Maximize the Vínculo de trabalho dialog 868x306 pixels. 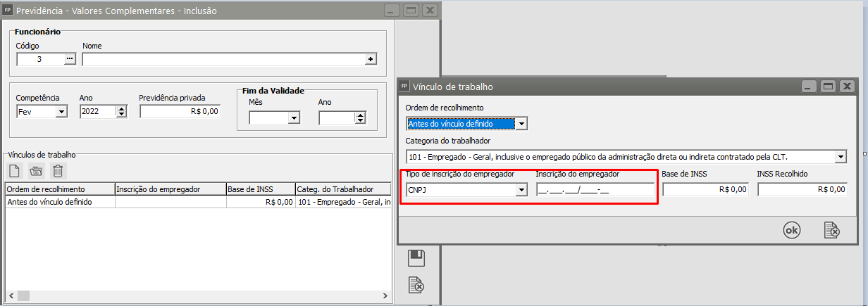828,87
